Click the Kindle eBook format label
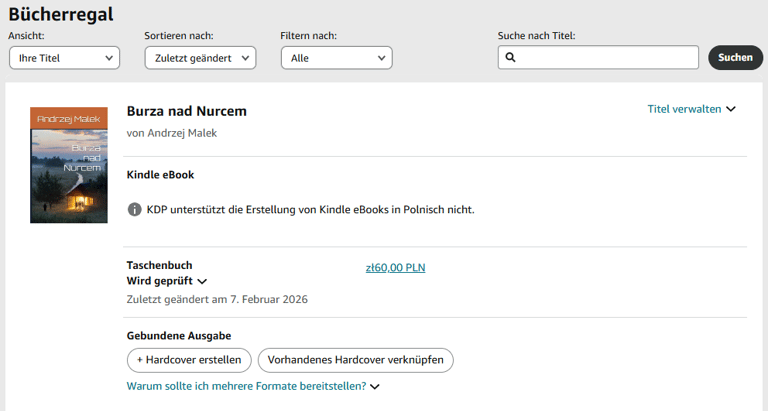 pos(160,175)
